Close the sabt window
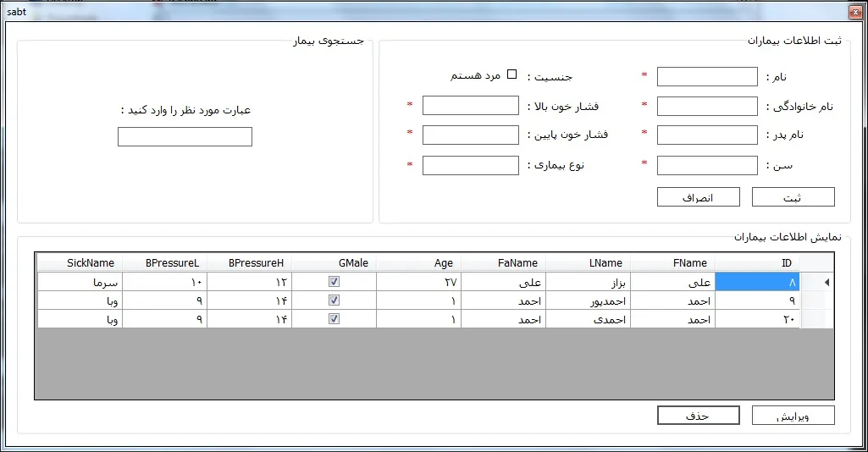This screenshot has width=868, height=452. pyautogui.click(x=853, y=12)
